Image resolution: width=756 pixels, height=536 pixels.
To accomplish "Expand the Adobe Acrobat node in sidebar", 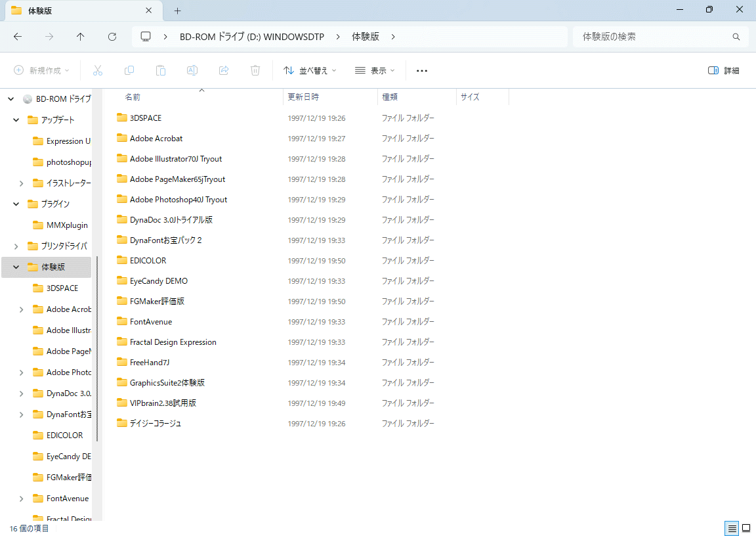I will click(x=21, y=310).
